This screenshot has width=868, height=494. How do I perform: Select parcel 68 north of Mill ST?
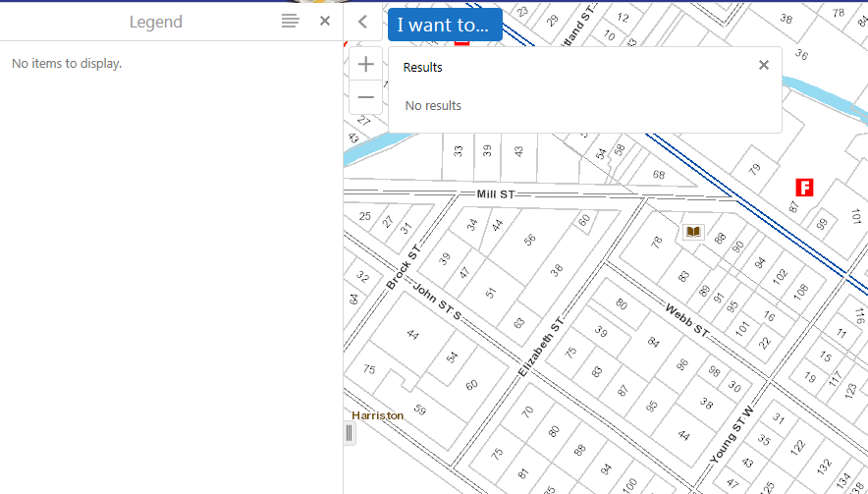[658, 175]
